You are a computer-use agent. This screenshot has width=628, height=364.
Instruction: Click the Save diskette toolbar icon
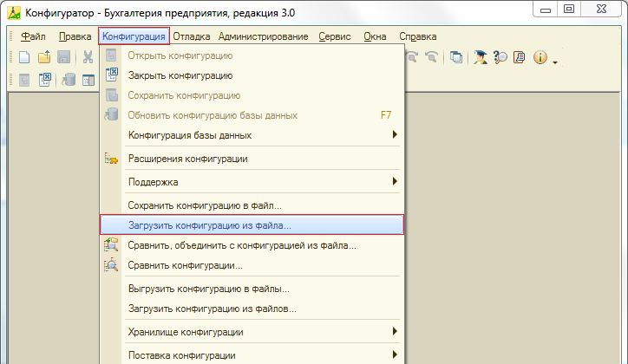pos(63,57)
